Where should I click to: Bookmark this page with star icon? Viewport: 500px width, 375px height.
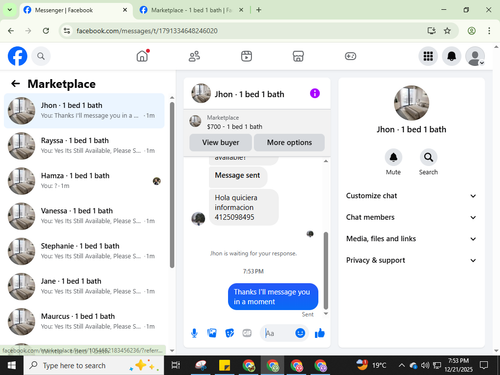(447, 31)
